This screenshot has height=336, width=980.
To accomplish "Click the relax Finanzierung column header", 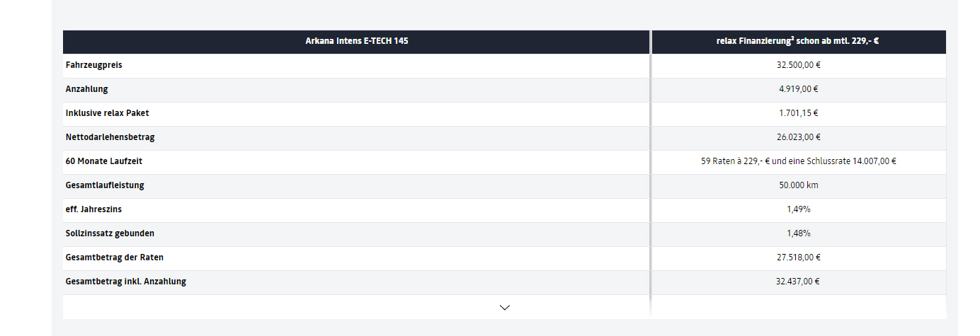I will [797, 41].
